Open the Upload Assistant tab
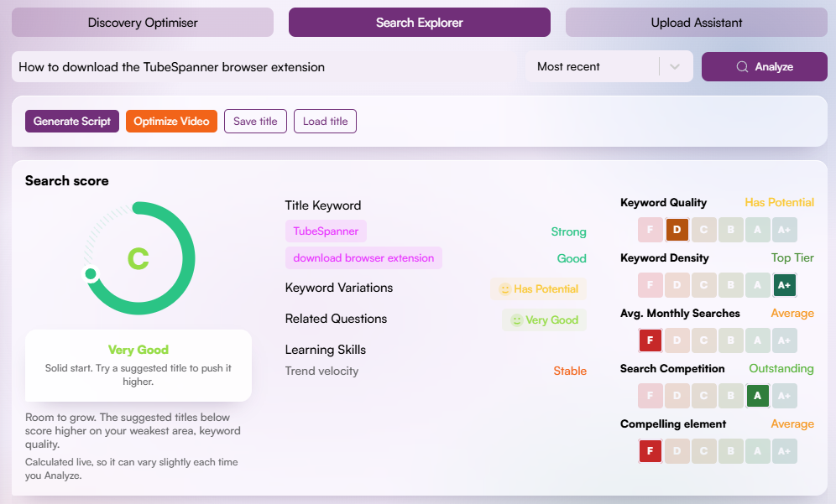Screen dimensions: 836x504 [x=697, y=23]
